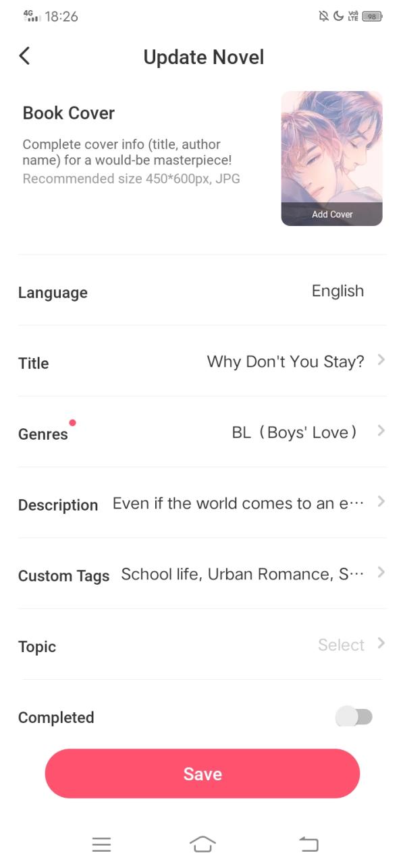Open Custom Tags row chevron

point(381,573)
